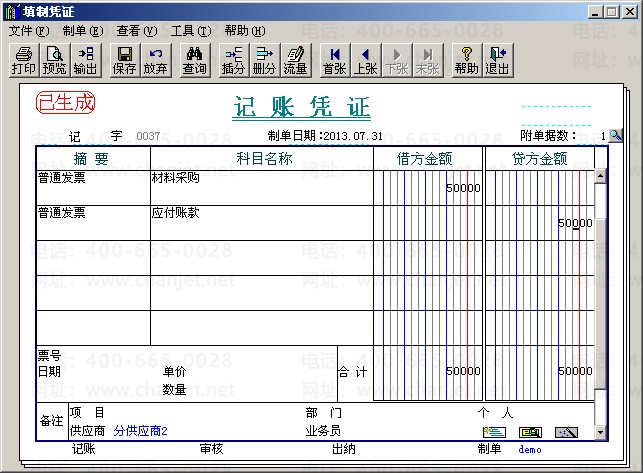Go to previous voucher with 上张
643x473 pixels.
(365, 61)
